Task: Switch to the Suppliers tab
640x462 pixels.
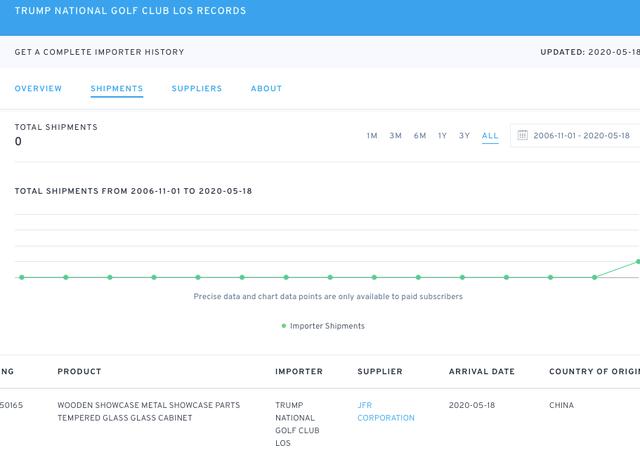Action: tap(197, 89)
